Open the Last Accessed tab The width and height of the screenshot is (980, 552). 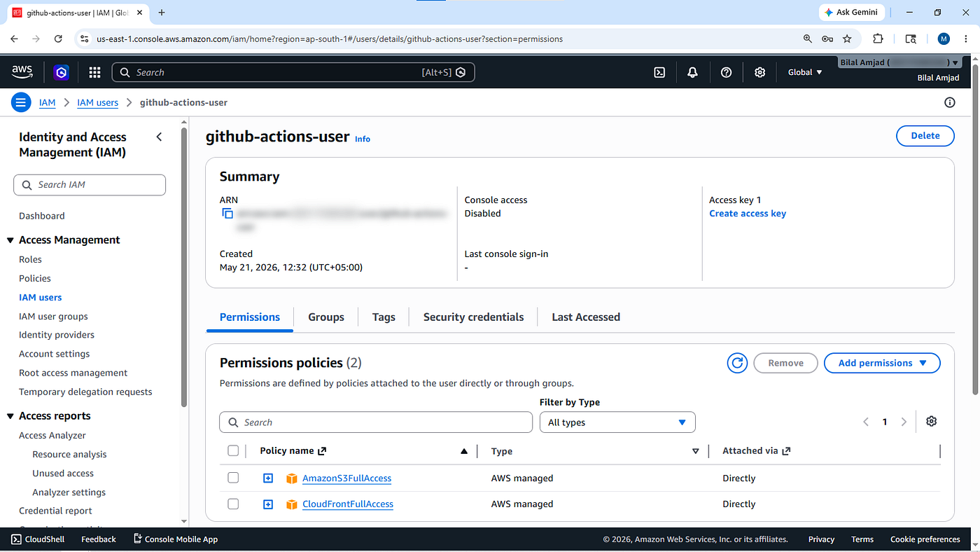click(x=586, y=317)
